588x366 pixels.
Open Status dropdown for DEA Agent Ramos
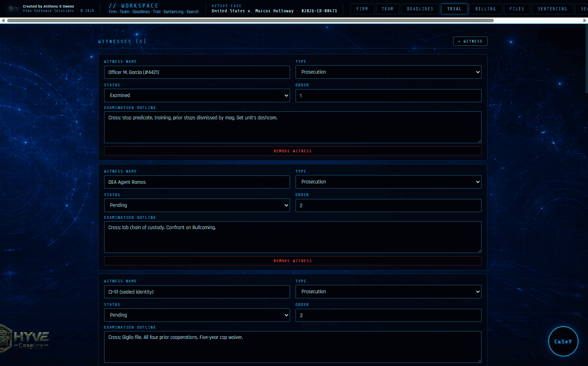(197, 205)
